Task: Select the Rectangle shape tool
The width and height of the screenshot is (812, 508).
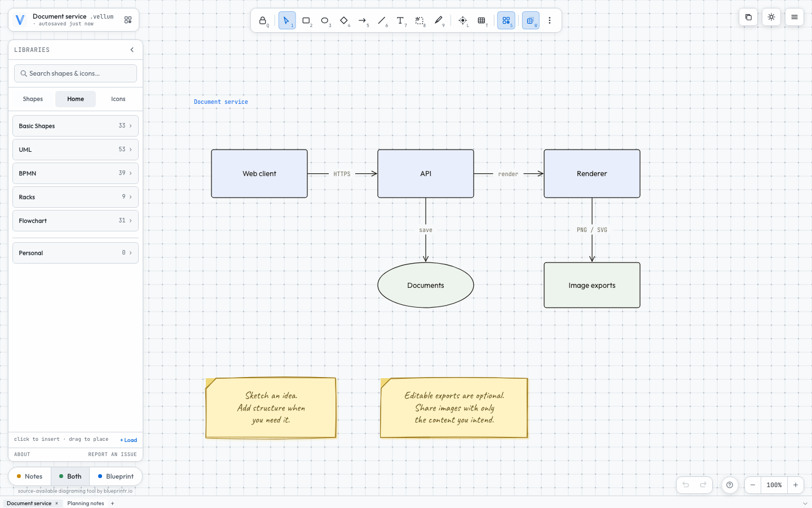Action: (306, 20)
